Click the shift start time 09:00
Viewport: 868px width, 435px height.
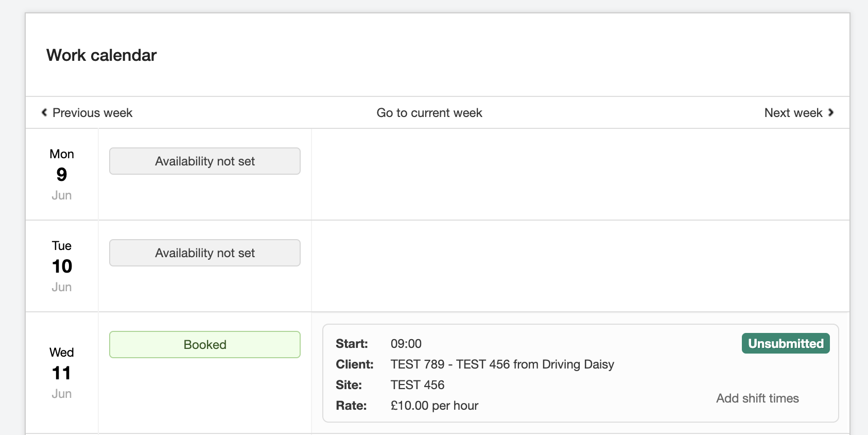coord(406,344)
